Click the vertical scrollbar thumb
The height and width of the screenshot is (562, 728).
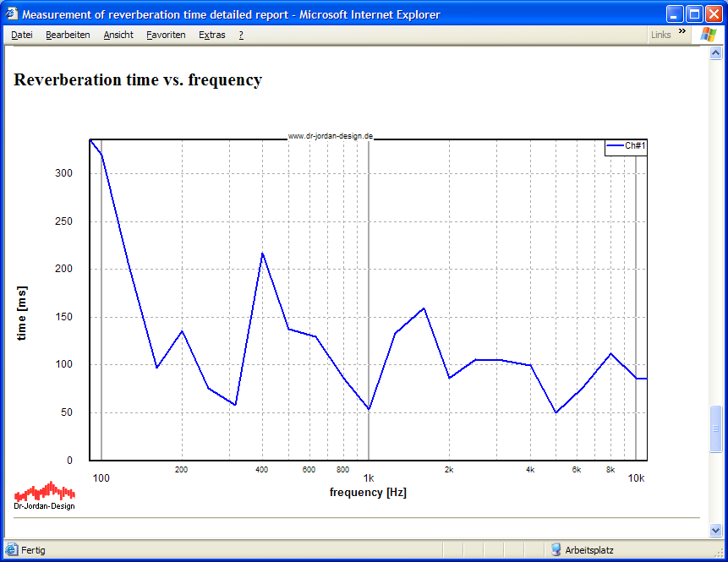[x=716, y=428]
